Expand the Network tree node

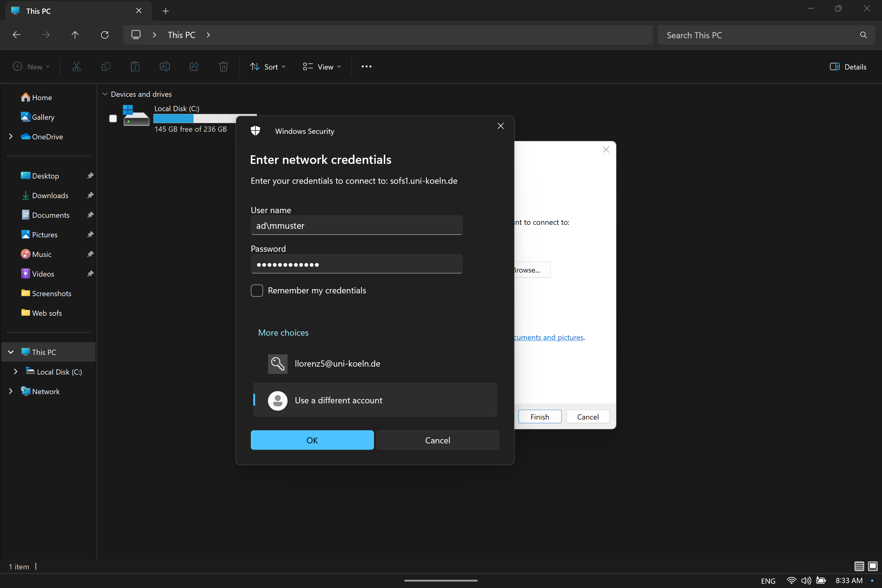(10, 391)
